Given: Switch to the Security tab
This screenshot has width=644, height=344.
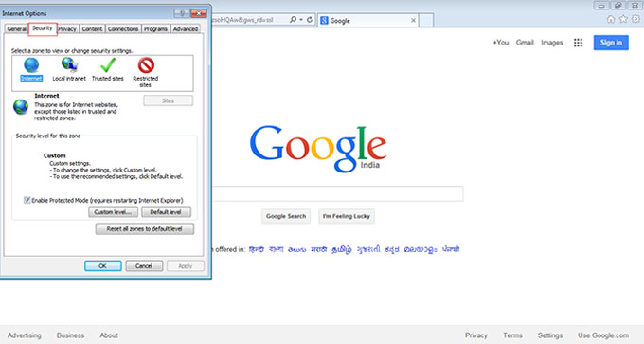Looking at the screenshot, I should [x=42, y=28].
